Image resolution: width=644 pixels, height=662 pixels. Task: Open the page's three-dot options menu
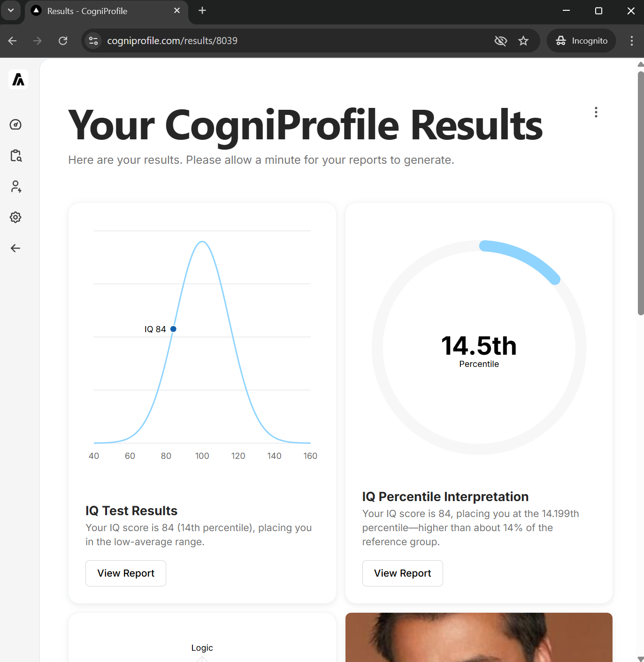point(596,112)
